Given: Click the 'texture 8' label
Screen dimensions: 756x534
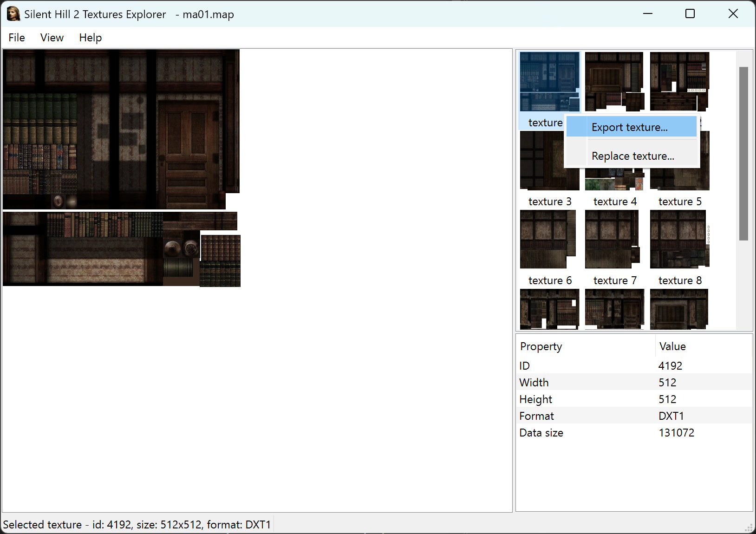Looking at the screenshot, I should point(680,280).
